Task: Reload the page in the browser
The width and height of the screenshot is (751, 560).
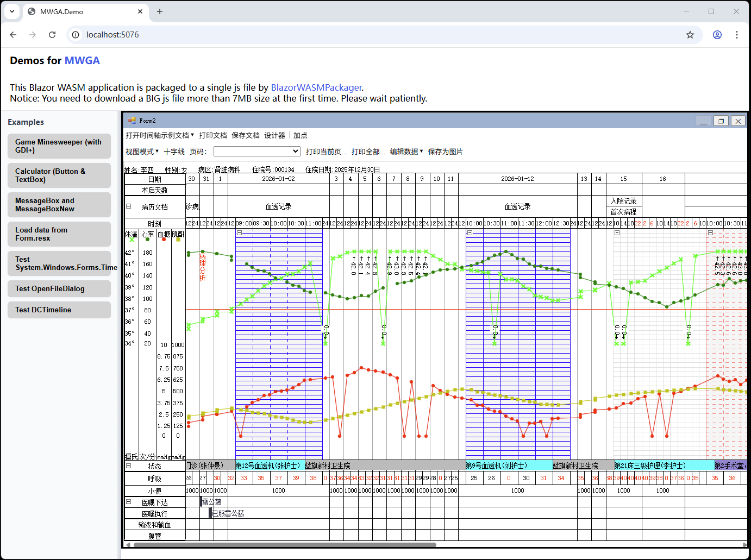Action: pos(52,35)
